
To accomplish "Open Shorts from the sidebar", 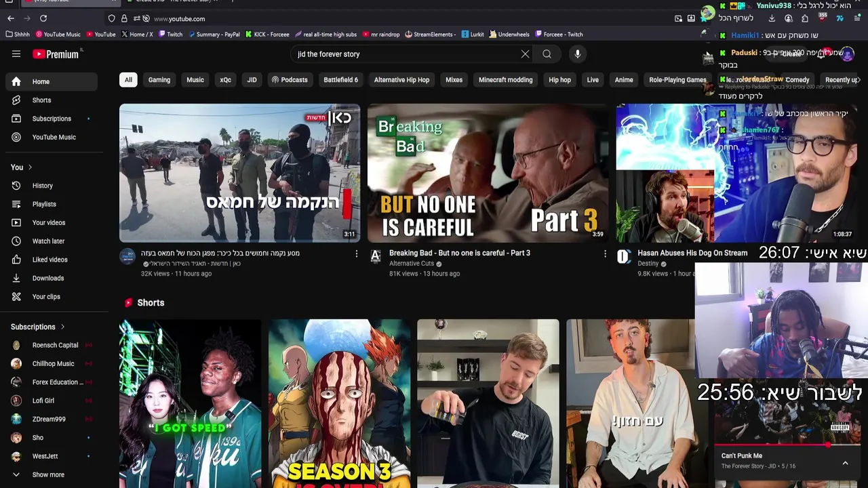I will coord(52,100).
